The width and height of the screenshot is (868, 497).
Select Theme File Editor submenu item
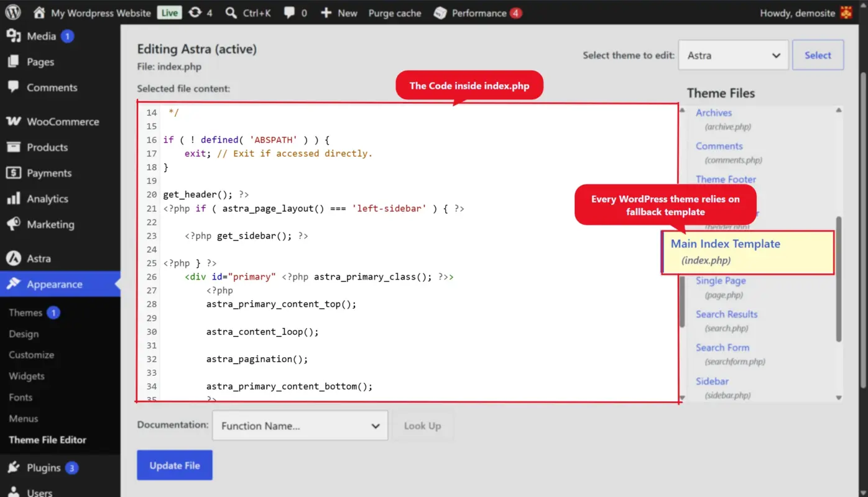[47, 439]
